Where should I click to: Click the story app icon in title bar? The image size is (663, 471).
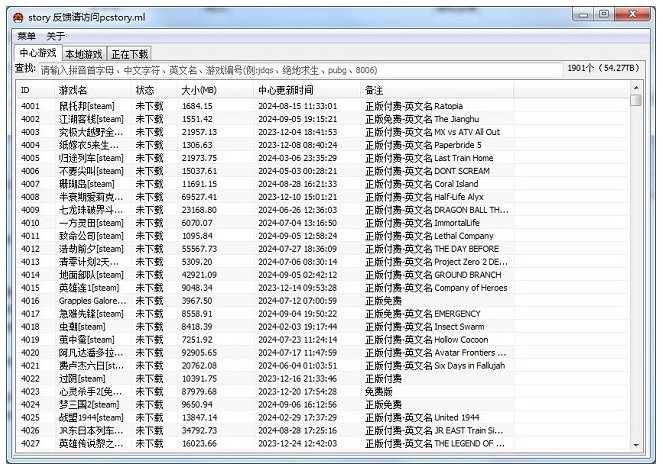pyautogui.click(x=18, y=17)
